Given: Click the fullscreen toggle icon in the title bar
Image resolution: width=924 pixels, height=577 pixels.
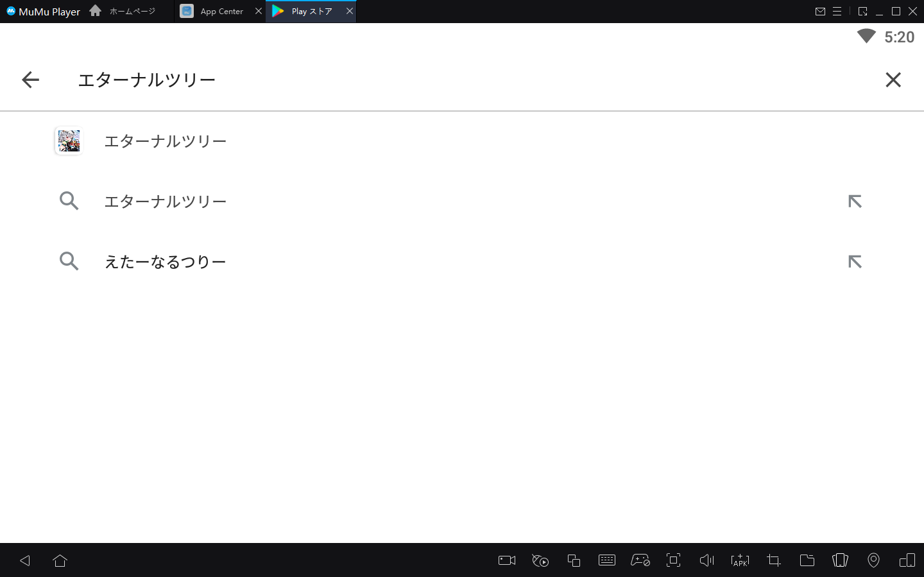Looking at the screenshot, I should click(x=862, y=12).
